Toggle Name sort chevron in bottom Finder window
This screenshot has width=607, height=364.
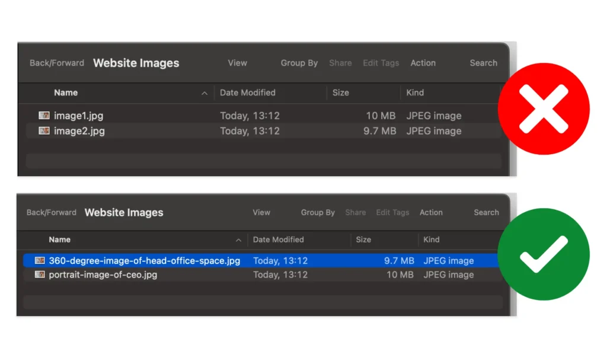tap(238, 240)
